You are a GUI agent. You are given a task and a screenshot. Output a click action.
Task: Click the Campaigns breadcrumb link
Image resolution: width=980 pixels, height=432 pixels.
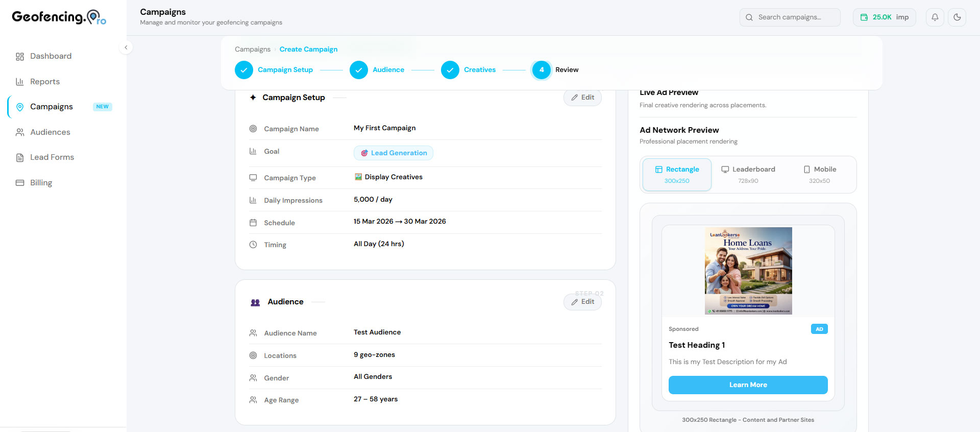click(x=252, y=50)
